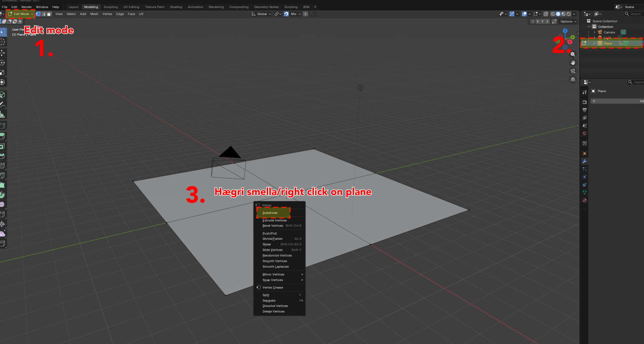This screenshot has width=644, height=344.
Task: Open the Mesh header menu
Action: click(x=94, y=14)
